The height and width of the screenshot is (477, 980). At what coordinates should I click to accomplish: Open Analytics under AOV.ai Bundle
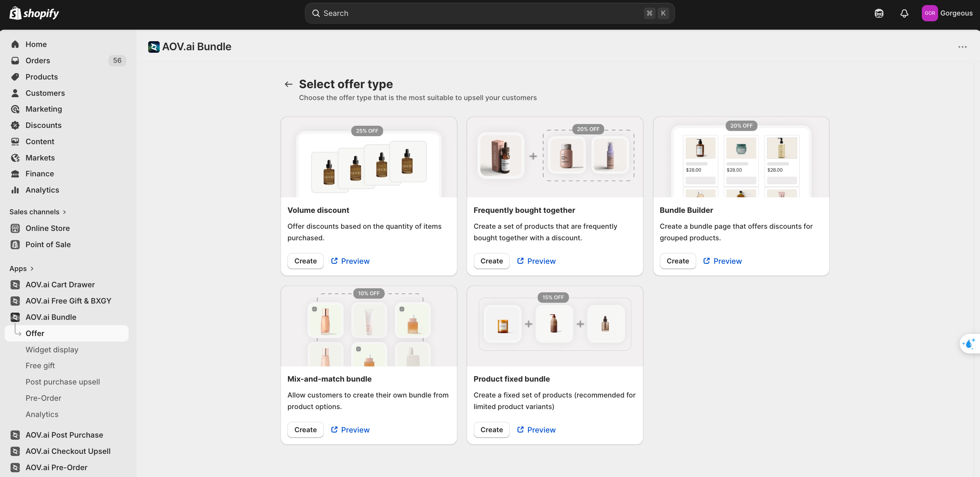coord(42,414)
